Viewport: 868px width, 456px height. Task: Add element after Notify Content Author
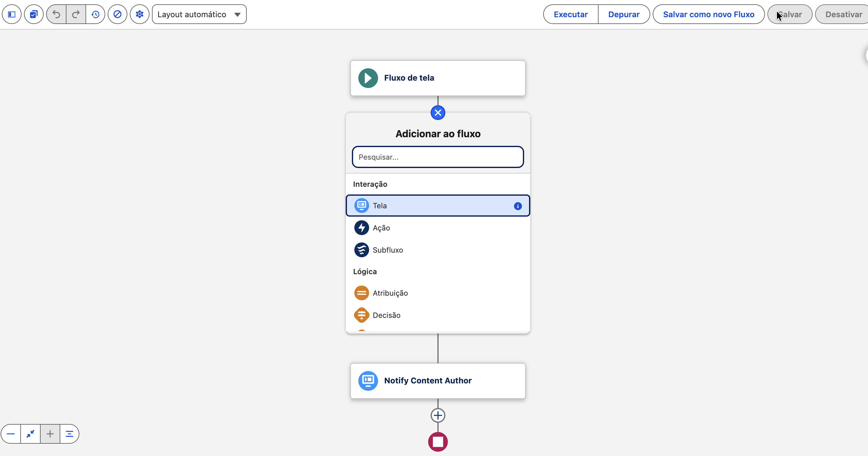438,415
